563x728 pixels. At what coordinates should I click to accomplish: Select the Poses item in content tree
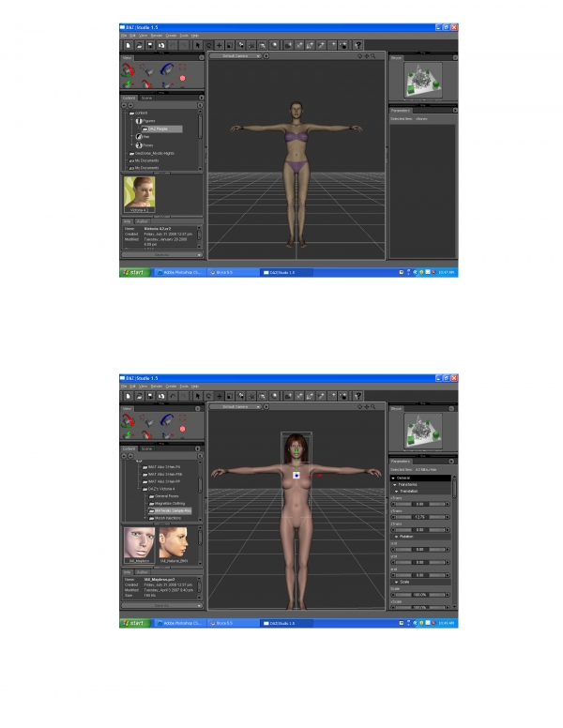click(144, 145)
